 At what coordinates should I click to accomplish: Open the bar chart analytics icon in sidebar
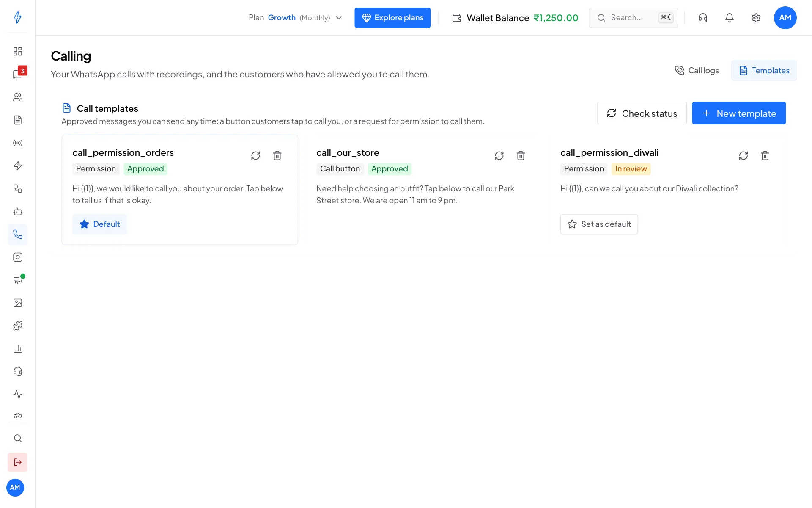point(17,348)
